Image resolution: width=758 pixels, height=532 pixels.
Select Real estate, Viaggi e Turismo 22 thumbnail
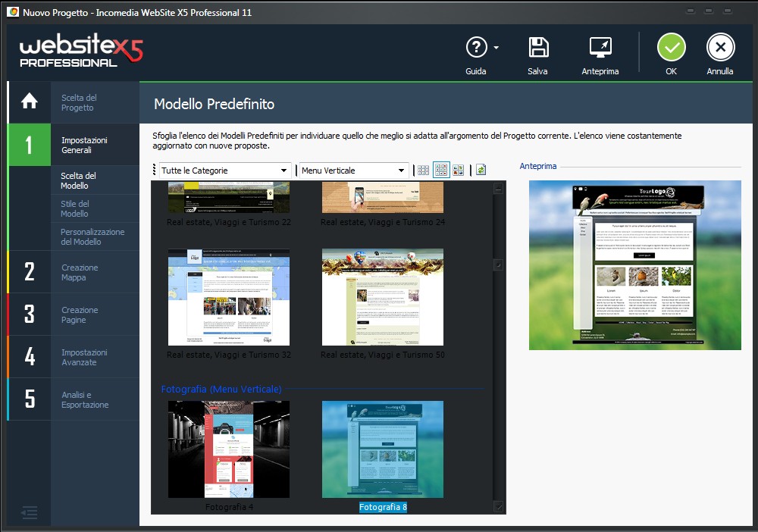pos(229,198)
